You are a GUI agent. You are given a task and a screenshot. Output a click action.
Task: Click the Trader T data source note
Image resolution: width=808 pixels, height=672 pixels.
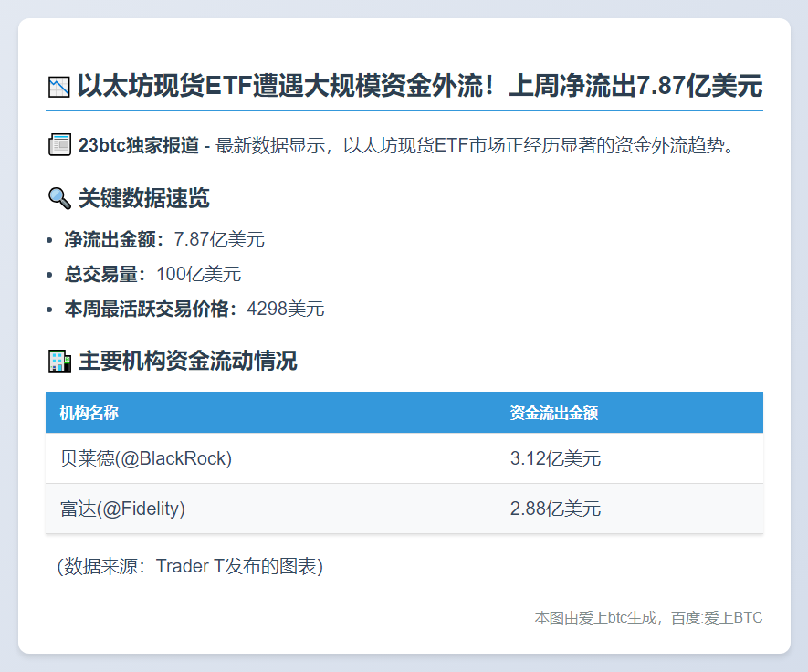tap(190, 566)
